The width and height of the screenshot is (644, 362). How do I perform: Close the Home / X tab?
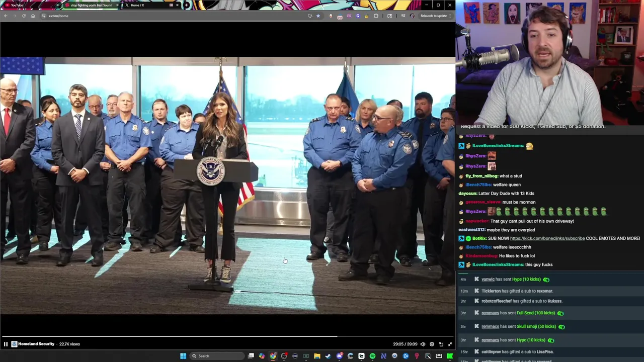[177, 5]
